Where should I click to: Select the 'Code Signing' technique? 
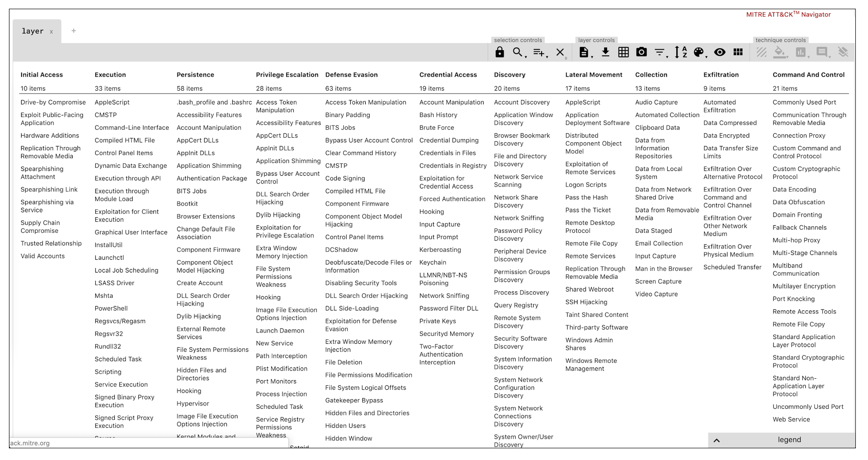point(345,178)
